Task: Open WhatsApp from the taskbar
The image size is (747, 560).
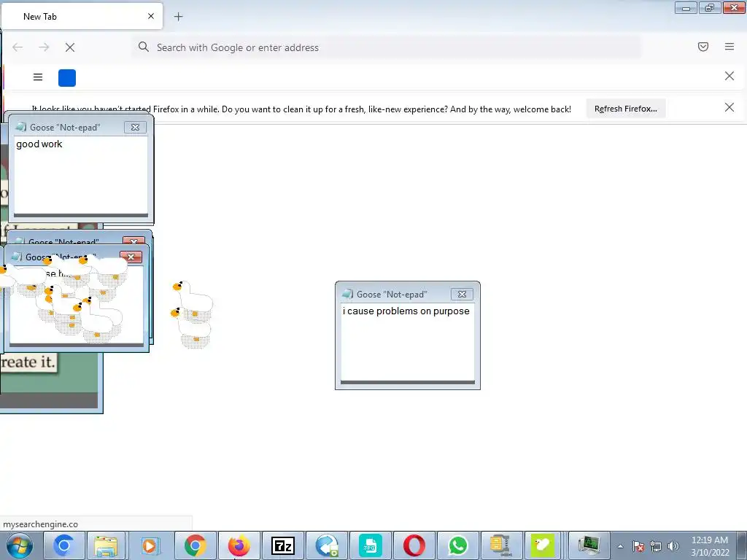Action: 458,545
